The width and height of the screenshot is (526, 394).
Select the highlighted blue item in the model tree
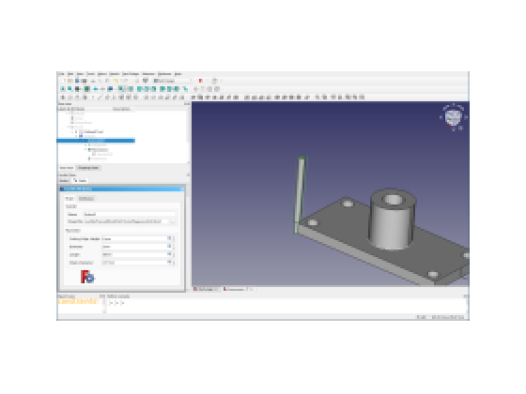[x=96, y=140]
